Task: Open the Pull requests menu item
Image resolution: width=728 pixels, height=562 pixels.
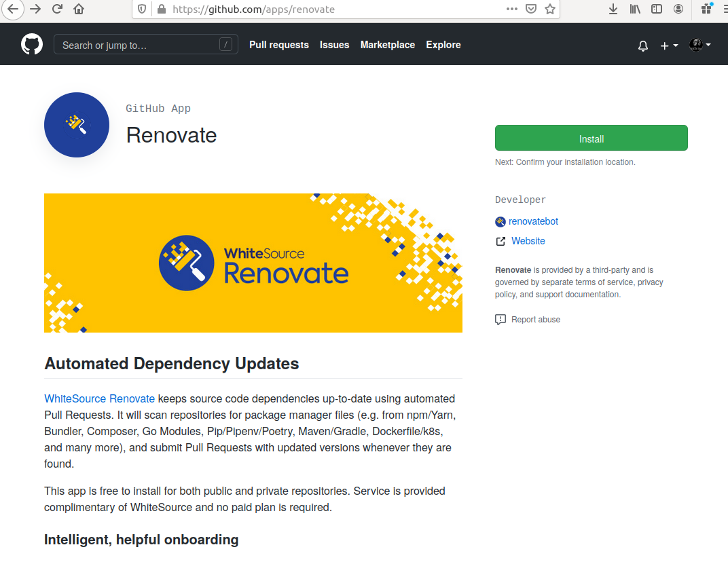Action: click(x=279, y=45)
